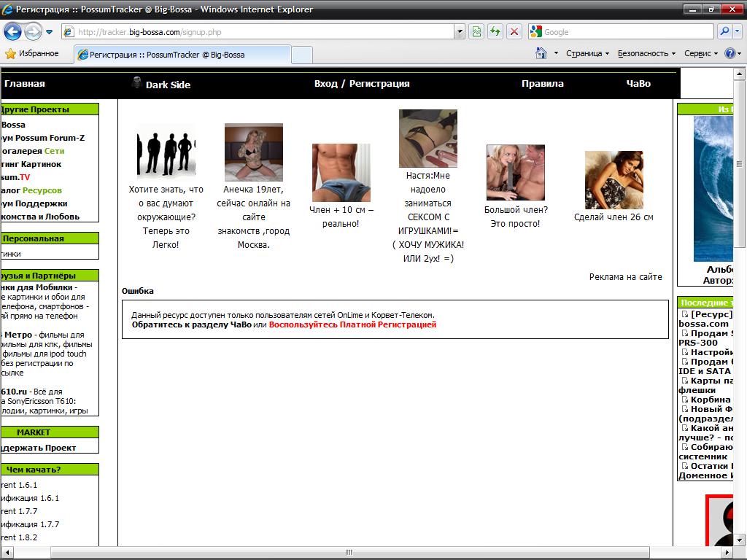Click the ocean wave album image
Image resolution: width=747 pixels, height=560 pixels.
click(x=713, y=189)
